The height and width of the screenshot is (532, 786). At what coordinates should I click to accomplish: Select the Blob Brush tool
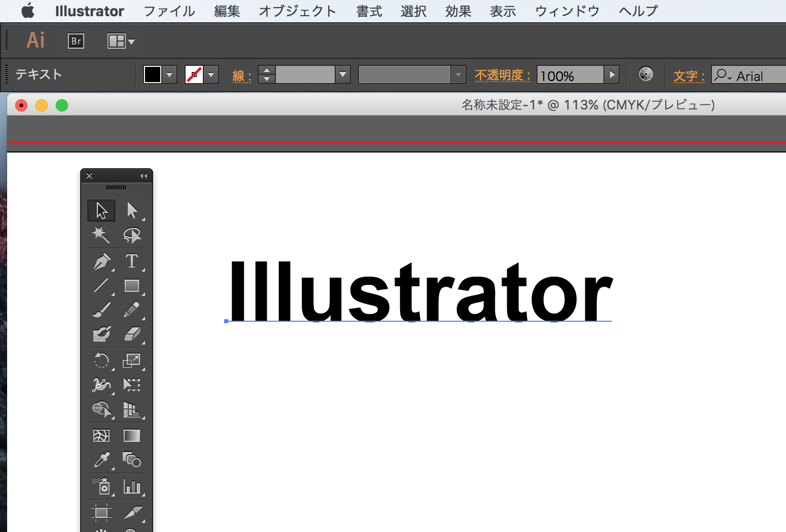[101, 334]
